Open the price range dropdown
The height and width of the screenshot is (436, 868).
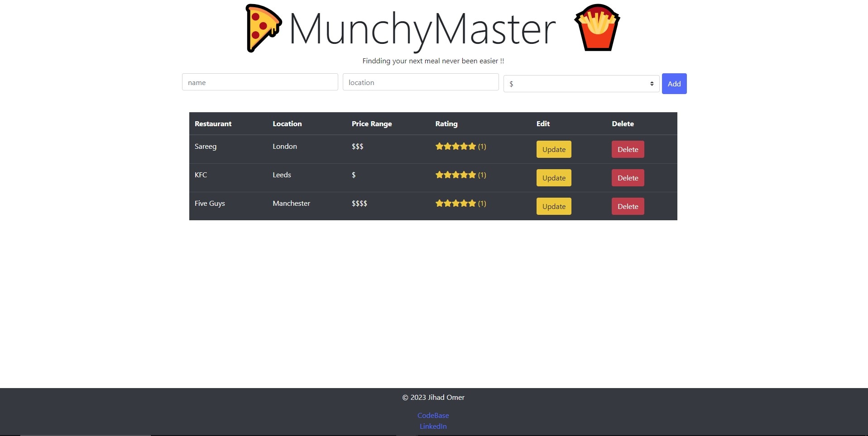581,84
